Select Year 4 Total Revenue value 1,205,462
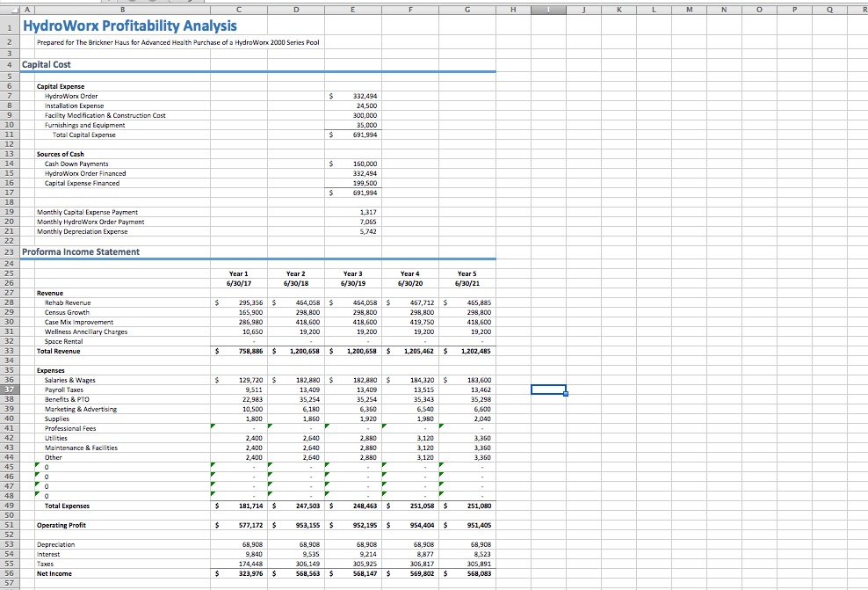The width and height of the screenshot is (868, 590). pos(419,351)
